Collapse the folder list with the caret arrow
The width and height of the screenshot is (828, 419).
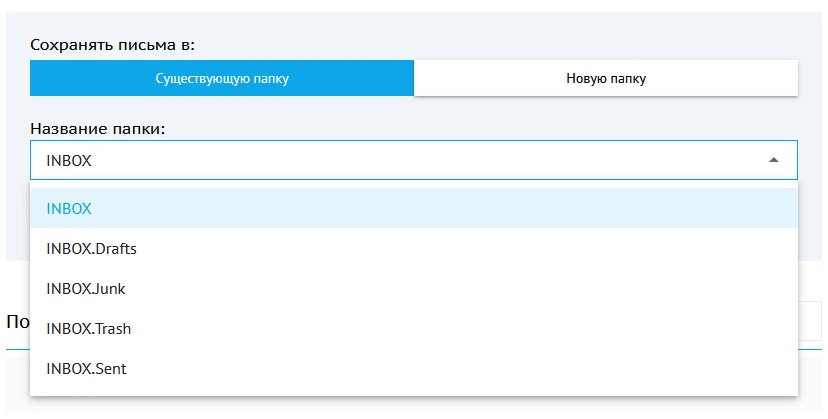pos(772,160)
